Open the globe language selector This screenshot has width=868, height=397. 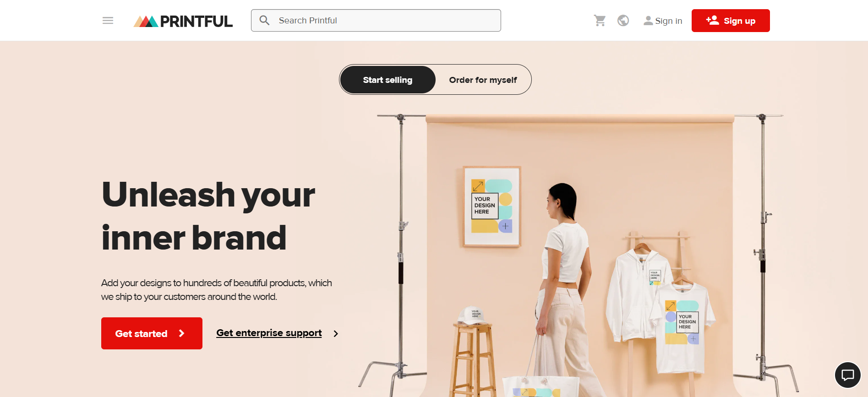pos(623,21)
